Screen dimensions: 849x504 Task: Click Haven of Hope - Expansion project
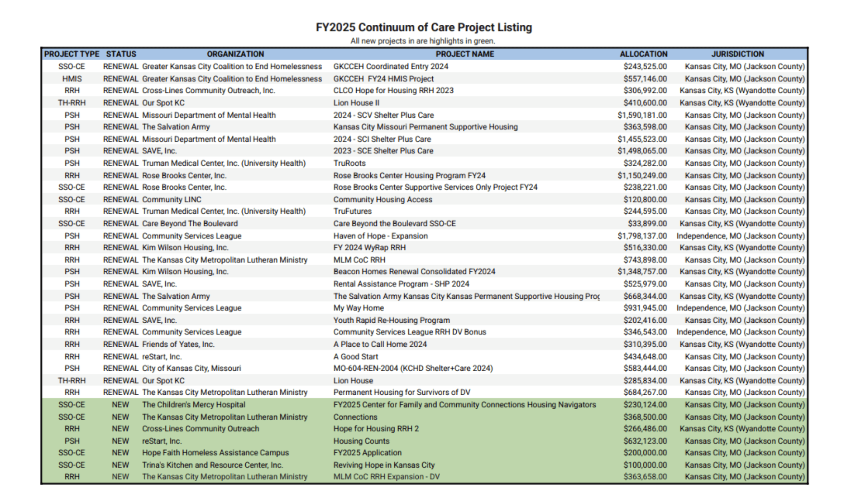380,236
